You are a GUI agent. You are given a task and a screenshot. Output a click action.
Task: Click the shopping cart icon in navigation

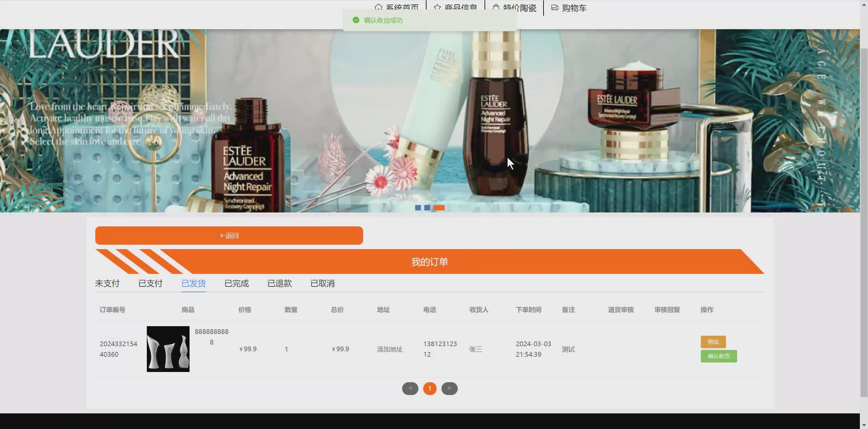pos(555,8)
